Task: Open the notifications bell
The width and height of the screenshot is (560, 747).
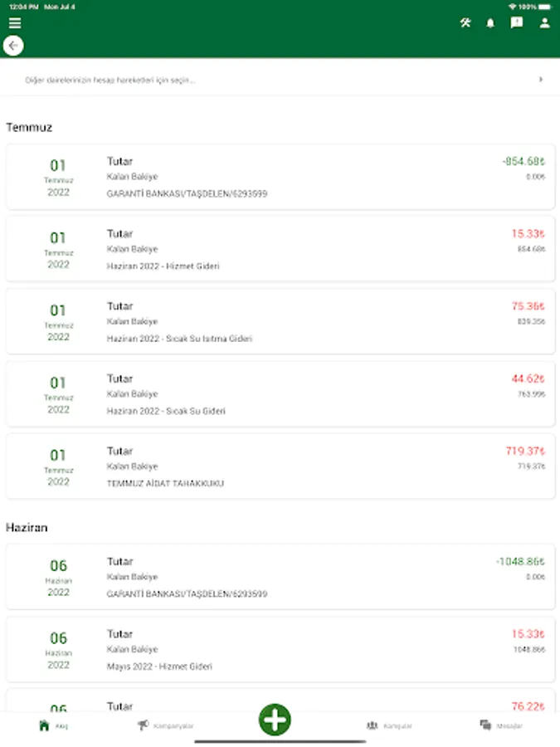Action: (x=490, y=23)
